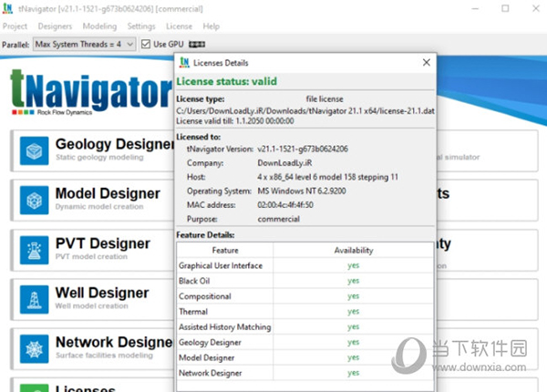
Task: Click the License valid till date text
Action: 235,121
